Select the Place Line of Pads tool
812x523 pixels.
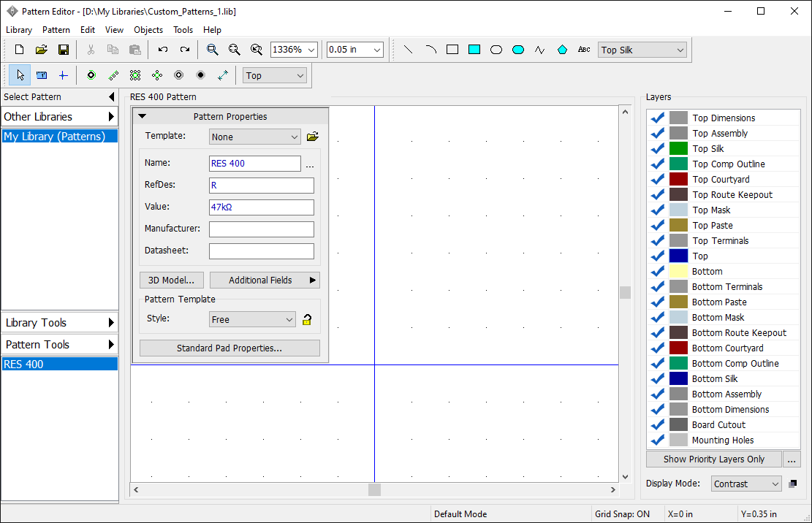tap(113, 75)
